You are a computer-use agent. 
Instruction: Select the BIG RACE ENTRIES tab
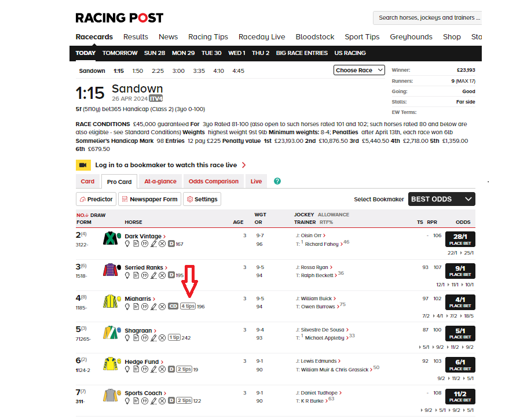point(302,53)
